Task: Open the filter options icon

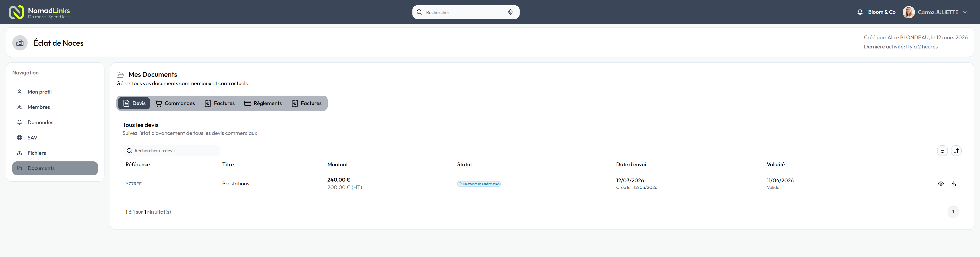Action: point(942,151)
